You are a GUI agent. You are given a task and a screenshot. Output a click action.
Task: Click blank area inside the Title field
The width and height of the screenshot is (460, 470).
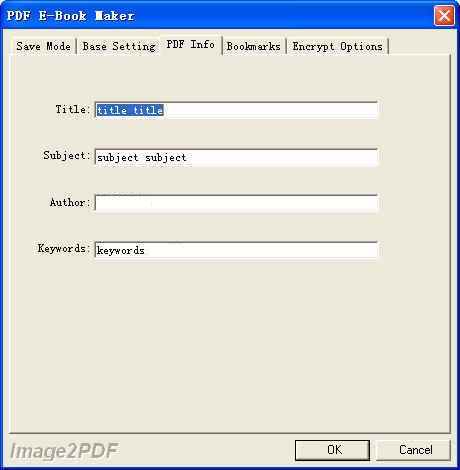tap(270, 110)
